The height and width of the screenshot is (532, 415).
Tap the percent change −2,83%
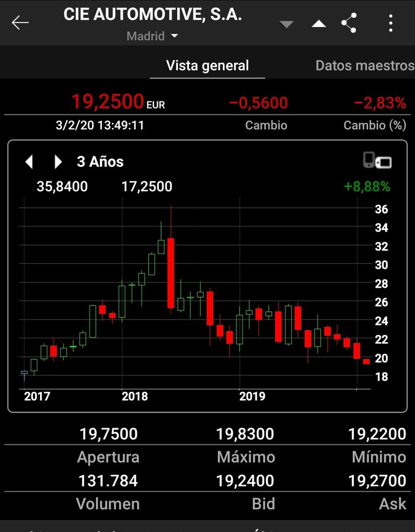[380, 103]
